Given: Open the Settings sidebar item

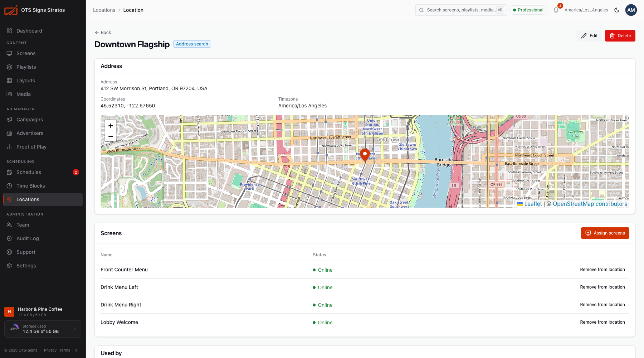Looking at the screenshot, I should coord(43,266).
